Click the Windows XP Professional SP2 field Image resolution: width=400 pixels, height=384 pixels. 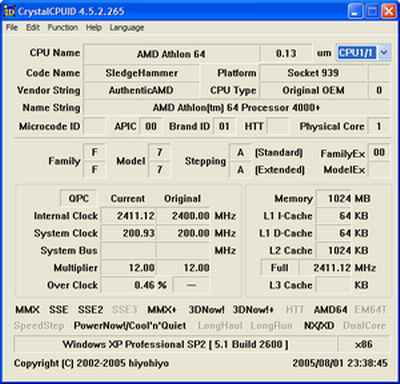[x=175, y=344]
